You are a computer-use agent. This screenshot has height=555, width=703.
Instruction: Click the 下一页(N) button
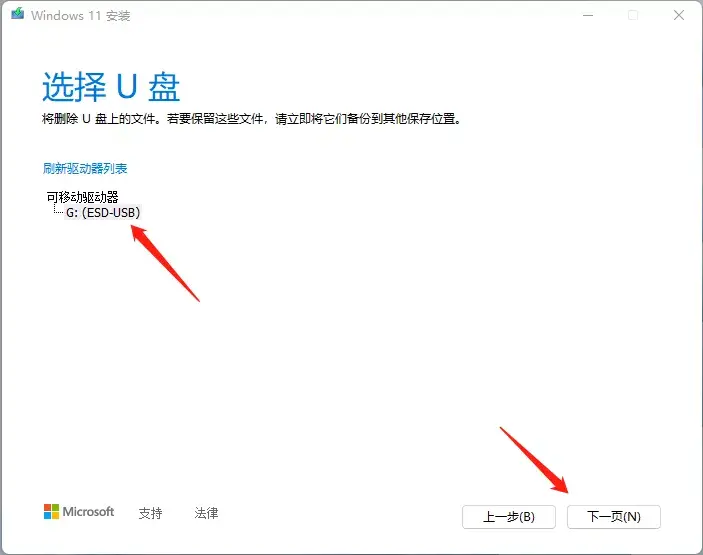[614, 517]
